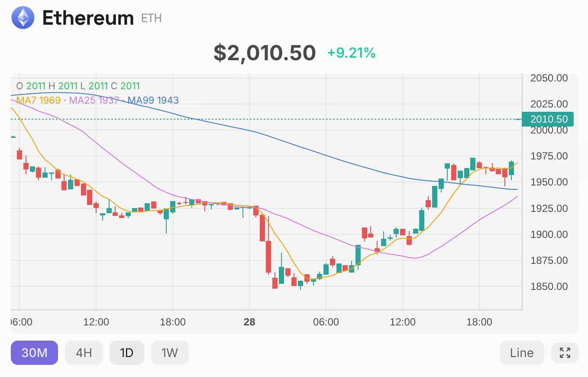Viewport: 588px width, 377px height.
Task: Click the MA7 1969 indicator label
Action: point(38,101)
